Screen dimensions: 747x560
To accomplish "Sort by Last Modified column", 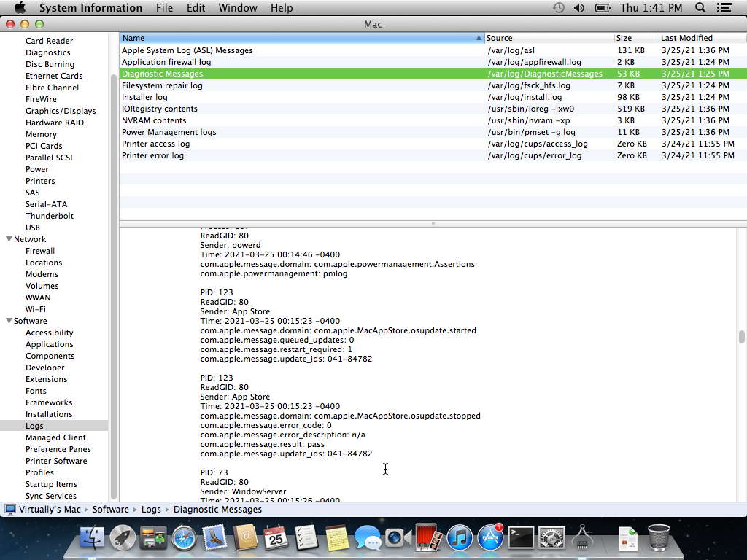I will pos(703,38).
